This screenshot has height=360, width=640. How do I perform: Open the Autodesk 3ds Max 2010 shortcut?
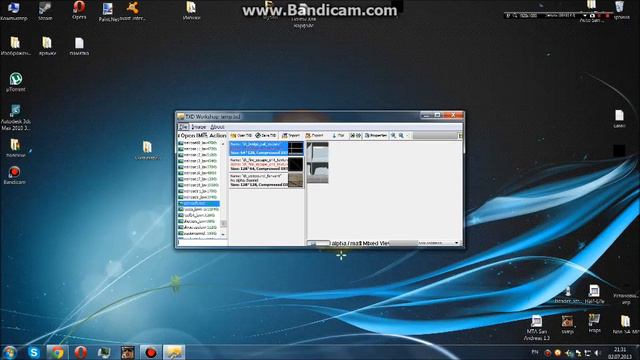click(x=16, y=118)
